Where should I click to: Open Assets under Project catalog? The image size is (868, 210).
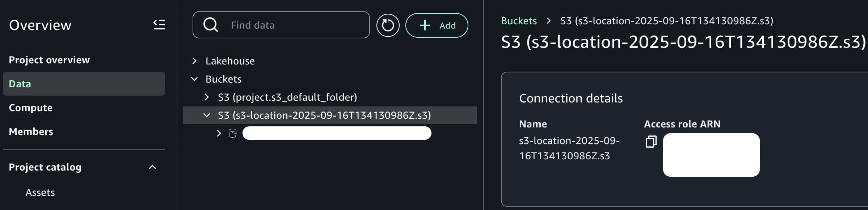coord(40,192)
